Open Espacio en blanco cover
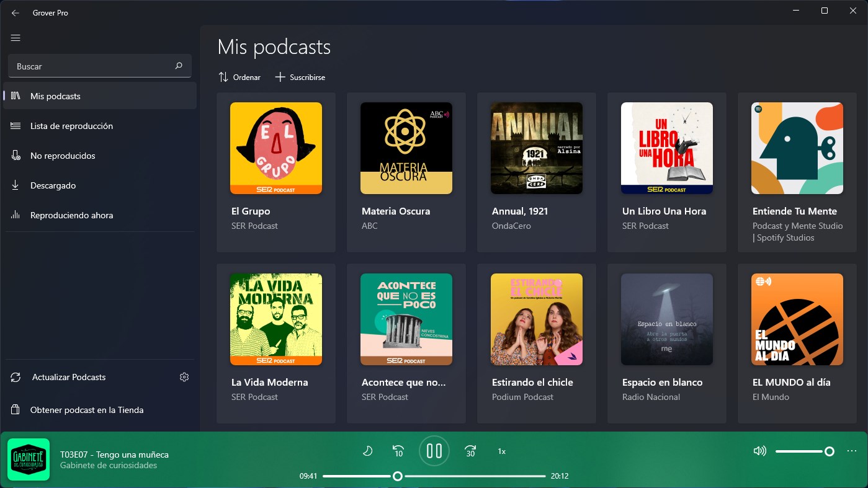The height and width of the screenshot is (488, 868). pyautogui.click(x=667, y=319)
